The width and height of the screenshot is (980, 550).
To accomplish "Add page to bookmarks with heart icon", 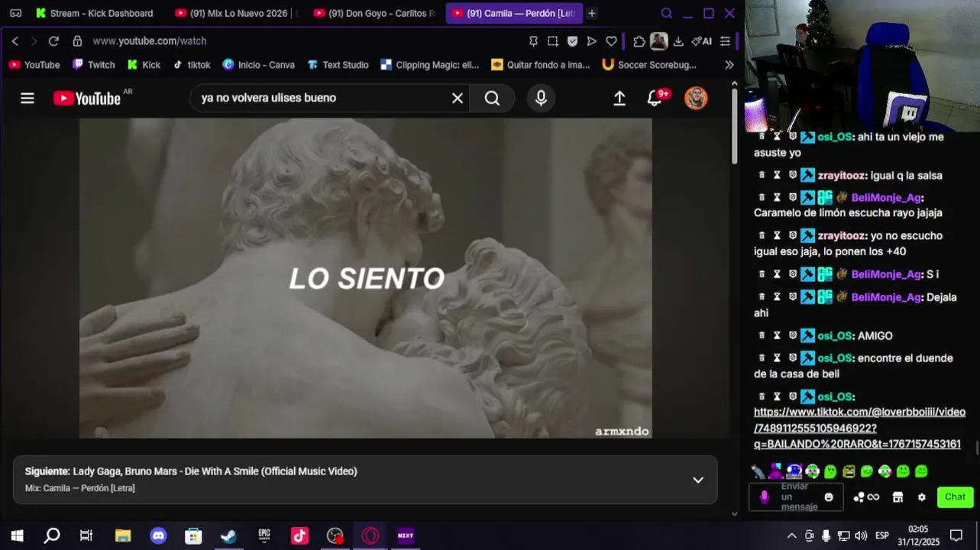I will pyautogui.click(x=611, y=41).
